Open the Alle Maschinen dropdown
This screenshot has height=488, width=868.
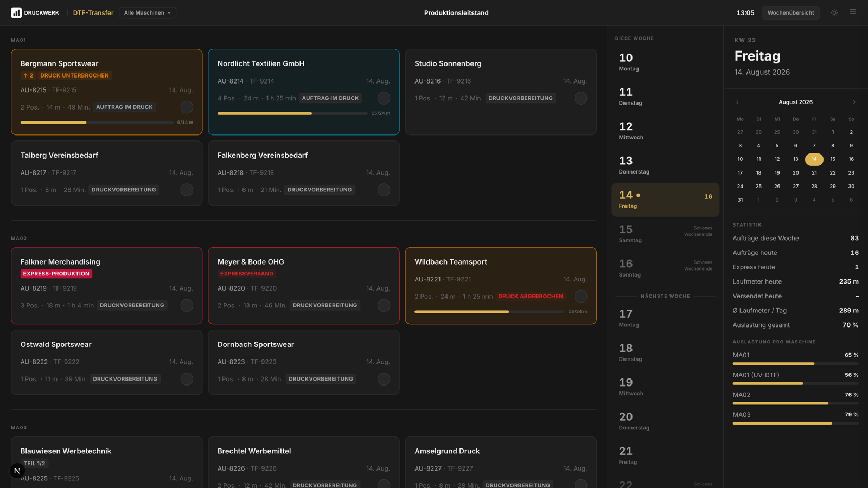point(148,12)
